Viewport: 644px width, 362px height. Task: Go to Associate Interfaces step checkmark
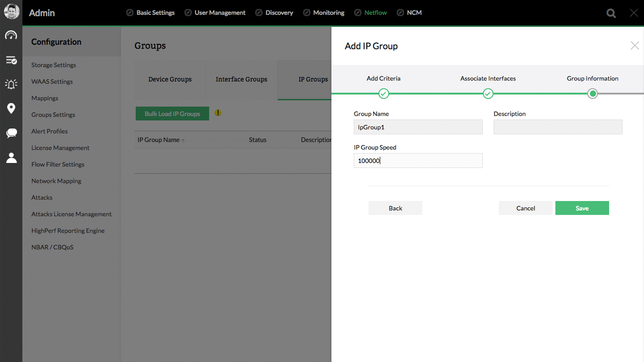488,94
